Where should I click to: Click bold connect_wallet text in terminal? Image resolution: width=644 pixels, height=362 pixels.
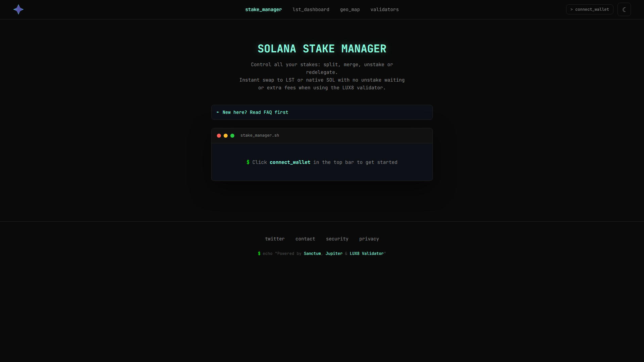pos(290,162)
